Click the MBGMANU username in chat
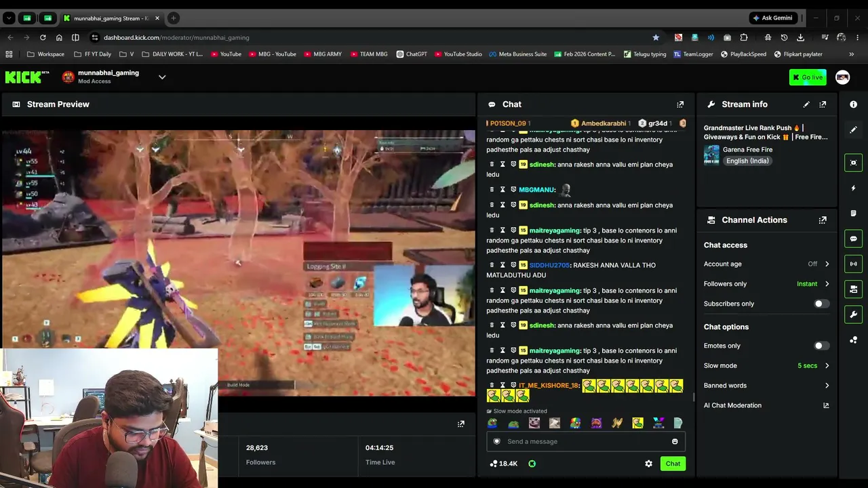 tap(537, 190)
